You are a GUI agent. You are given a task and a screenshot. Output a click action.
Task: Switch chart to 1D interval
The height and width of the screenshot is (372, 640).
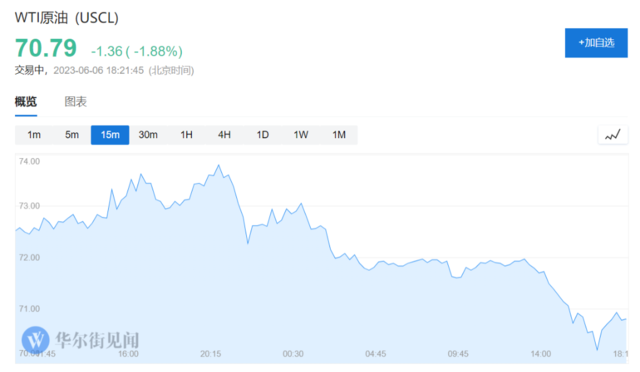(x=262, y=135)
